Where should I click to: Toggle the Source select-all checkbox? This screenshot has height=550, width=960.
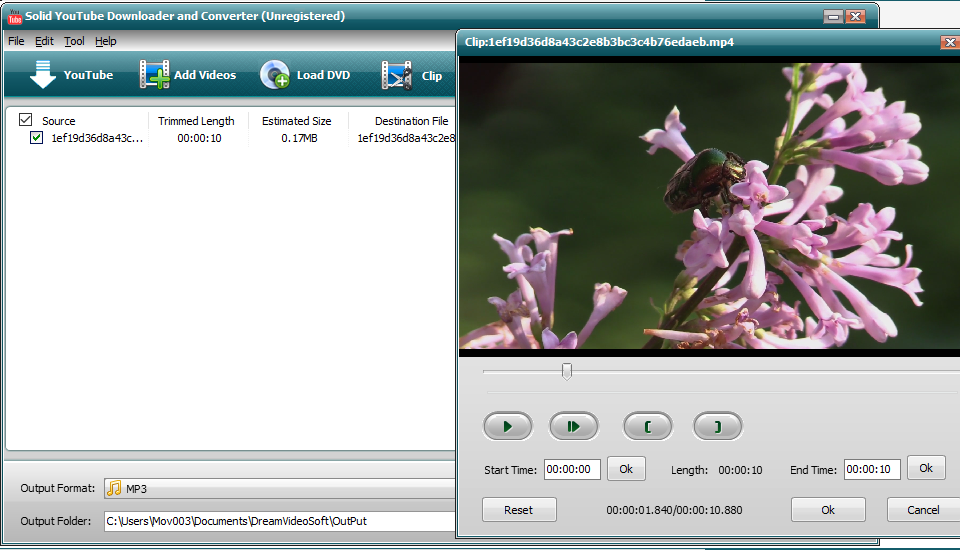(x=26, y=120)
